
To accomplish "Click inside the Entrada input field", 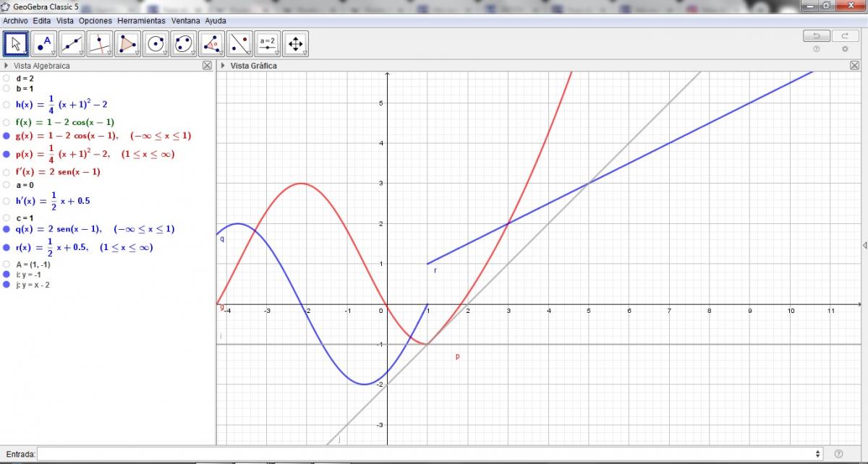I will (x=427, y=454).
